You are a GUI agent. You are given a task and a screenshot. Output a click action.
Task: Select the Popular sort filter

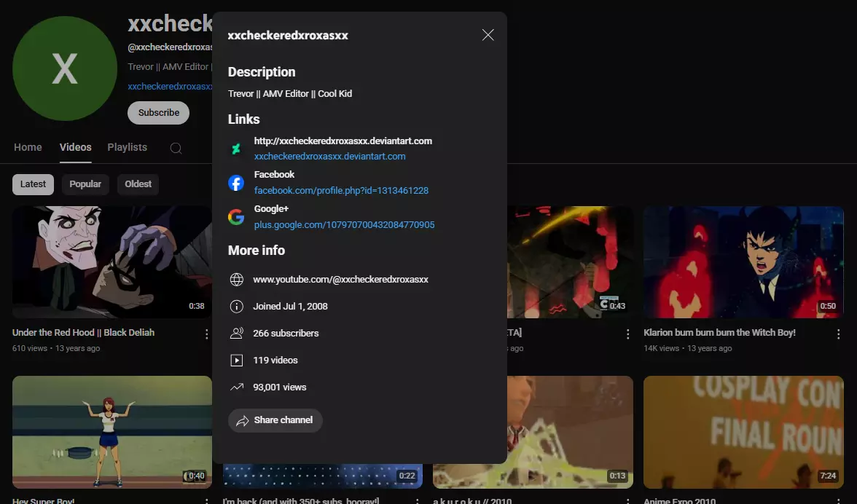click(x=85, y=184)
